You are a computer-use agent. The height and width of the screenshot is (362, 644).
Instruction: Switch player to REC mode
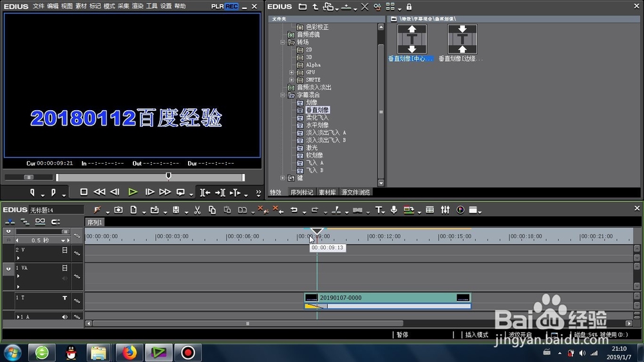pyautogui.click(x=232, y=6)
